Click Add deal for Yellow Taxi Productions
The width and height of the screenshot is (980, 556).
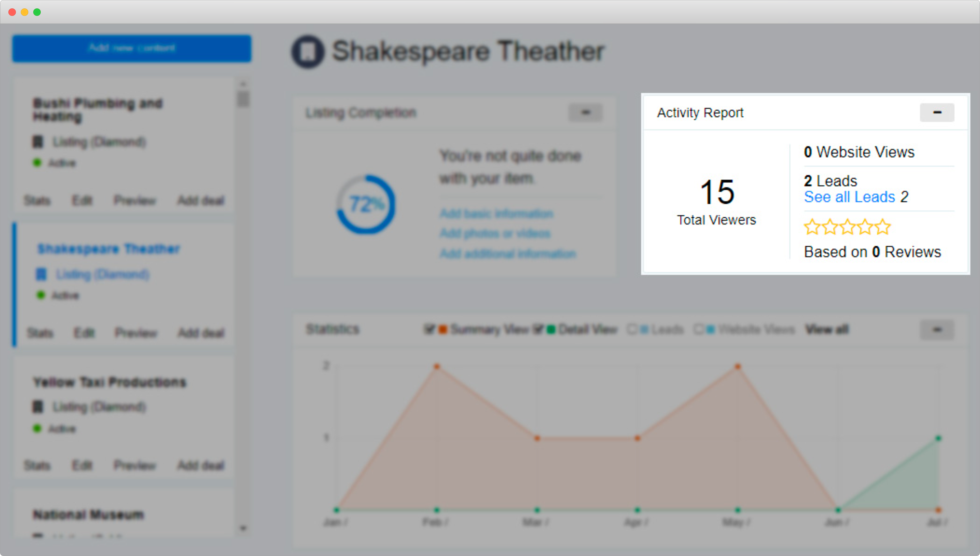point(201,466)
